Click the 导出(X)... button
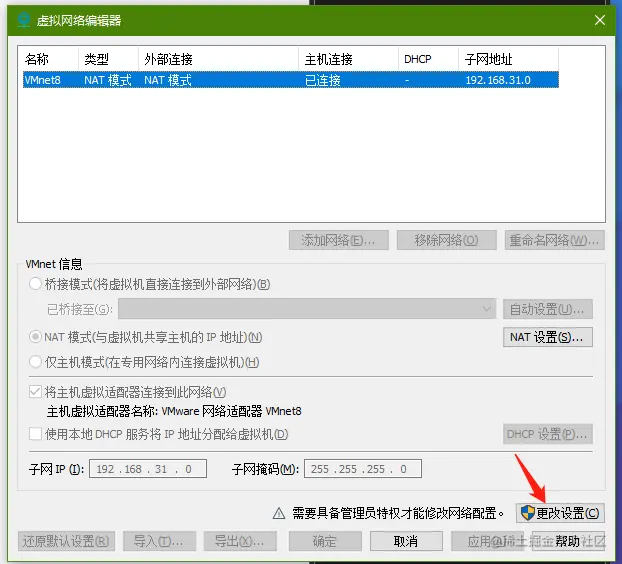 pos(240,541)
